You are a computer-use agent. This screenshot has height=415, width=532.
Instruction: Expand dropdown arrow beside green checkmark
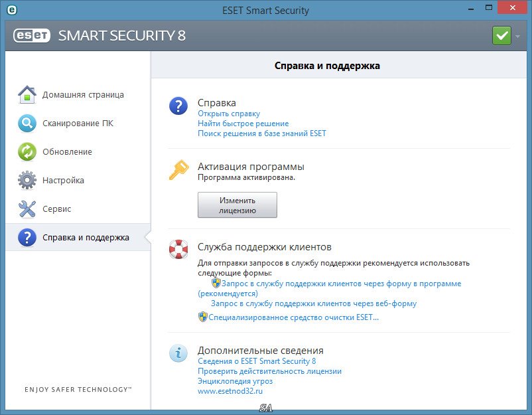coord(517,36)
